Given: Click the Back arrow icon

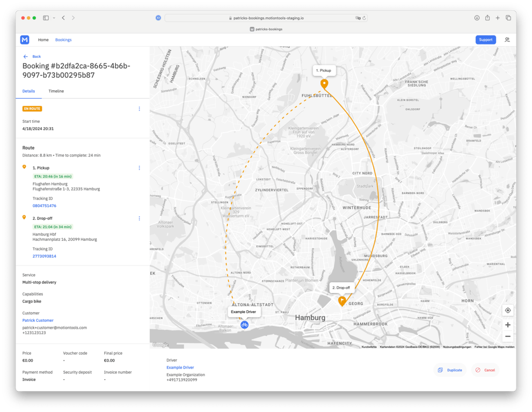Looking at the screenshot, I should point(25,57).
